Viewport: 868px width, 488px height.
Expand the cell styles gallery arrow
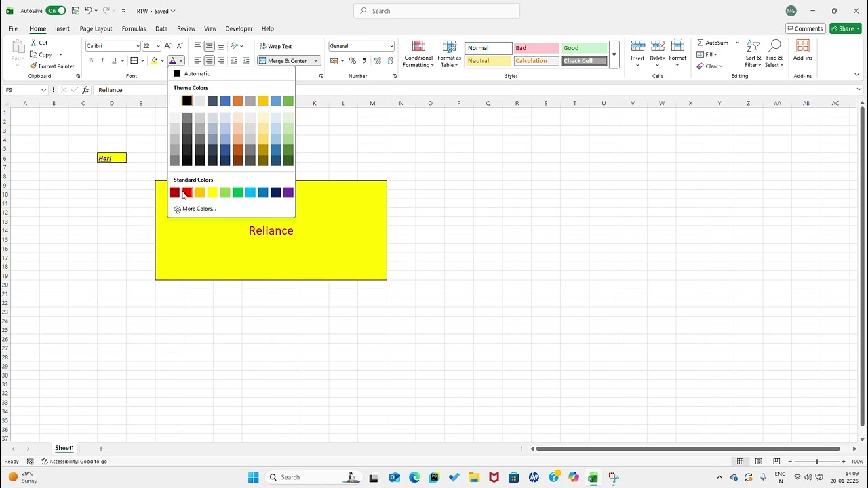(614, 54)
